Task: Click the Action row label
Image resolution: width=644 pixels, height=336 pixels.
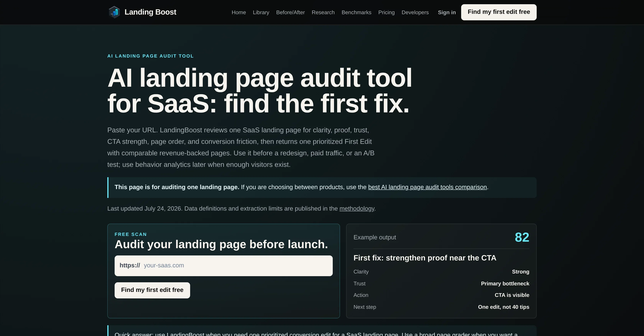Action: 361,295
